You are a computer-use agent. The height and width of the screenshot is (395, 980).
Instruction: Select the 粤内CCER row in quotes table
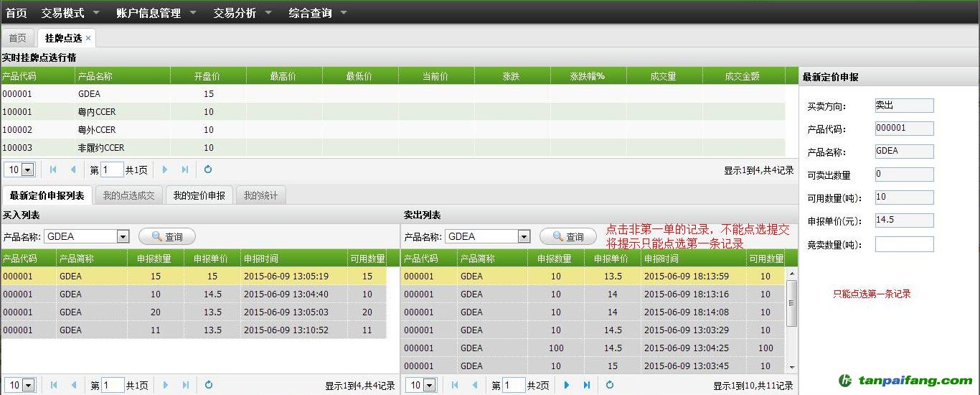click(97, 112)
